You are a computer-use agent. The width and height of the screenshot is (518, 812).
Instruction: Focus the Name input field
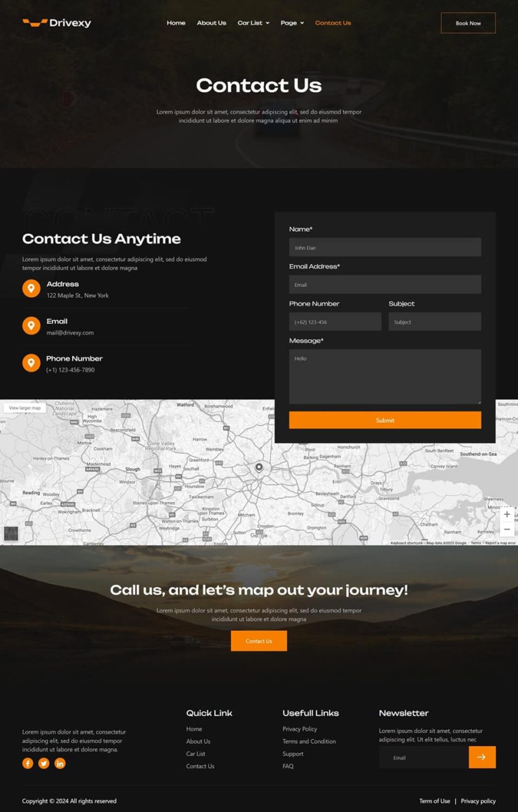click(385, 247)
